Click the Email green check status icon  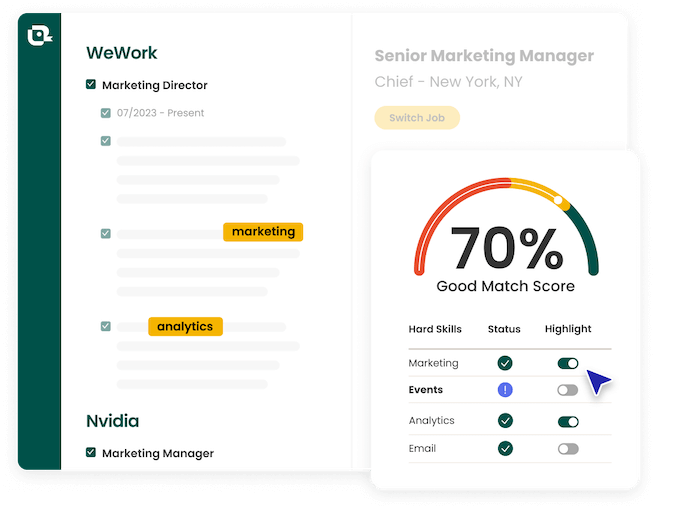click(x=505, y=448)
